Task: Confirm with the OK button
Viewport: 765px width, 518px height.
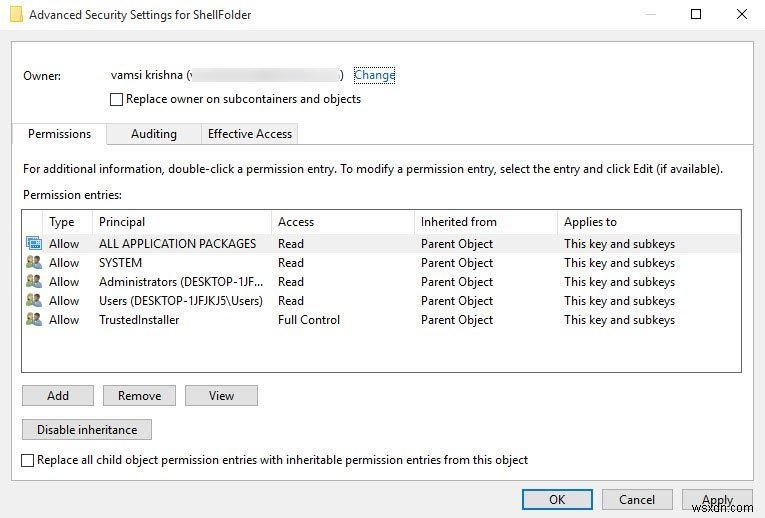Action: (x=557, y=499)
